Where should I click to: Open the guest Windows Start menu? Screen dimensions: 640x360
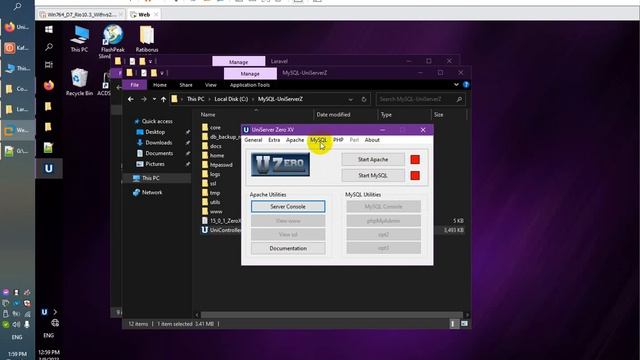[x=49, y=29]
